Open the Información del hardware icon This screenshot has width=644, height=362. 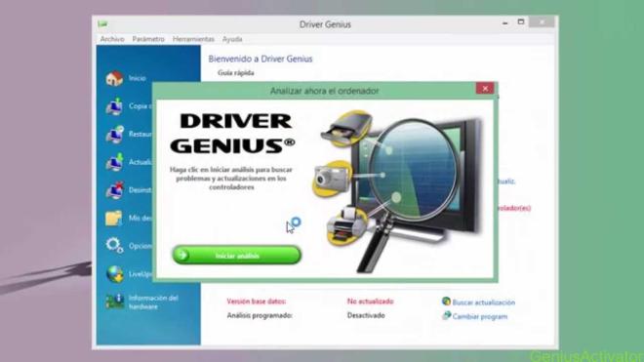[114, 302]
